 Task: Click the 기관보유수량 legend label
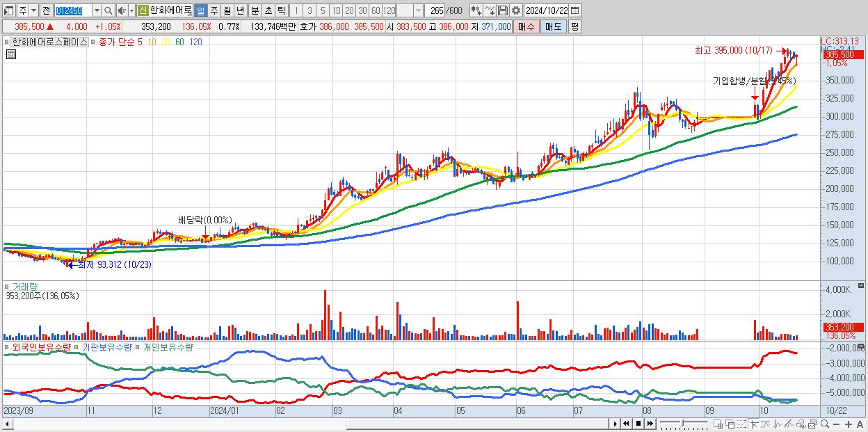pyautogui.click(x=106, y=347)
